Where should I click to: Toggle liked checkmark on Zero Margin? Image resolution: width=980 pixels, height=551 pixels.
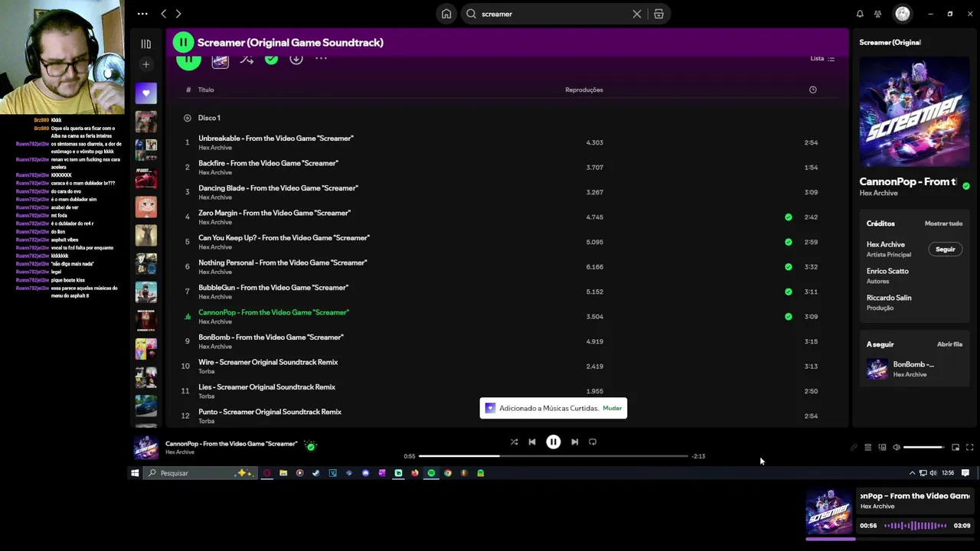[x=789, y=217]
